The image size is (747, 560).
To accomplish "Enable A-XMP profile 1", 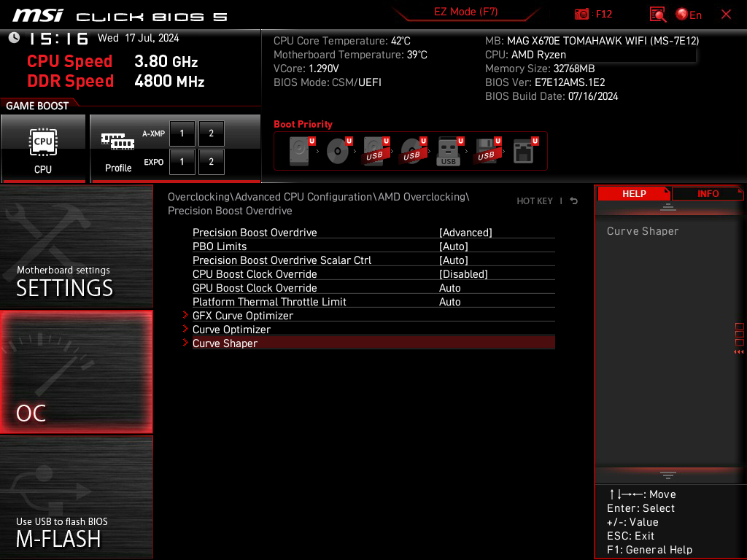I will click(182, 133).
